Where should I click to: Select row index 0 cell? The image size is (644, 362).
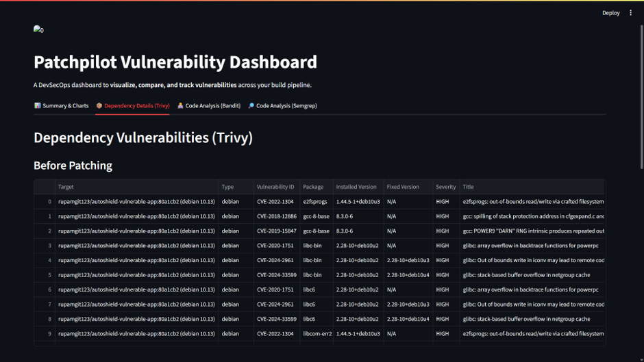[x=45, y=201]
